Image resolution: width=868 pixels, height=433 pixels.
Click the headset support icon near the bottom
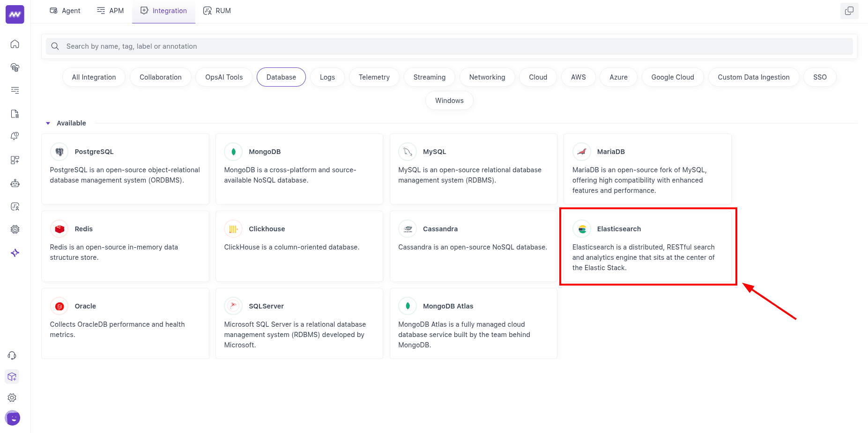12,355
